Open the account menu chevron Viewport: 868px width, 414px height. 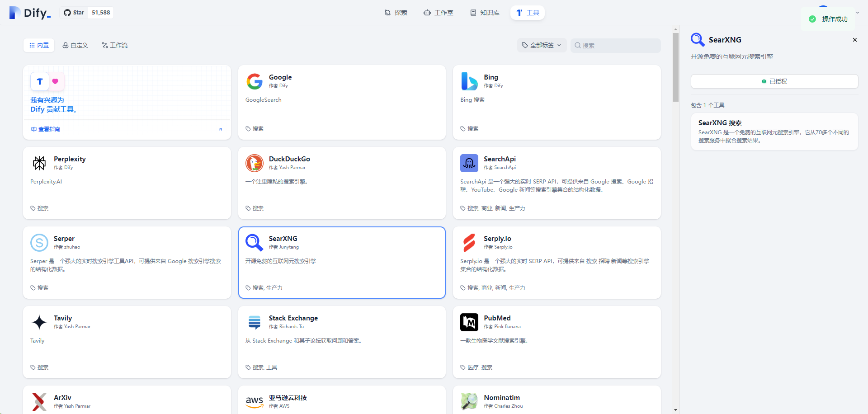[858, 13]
